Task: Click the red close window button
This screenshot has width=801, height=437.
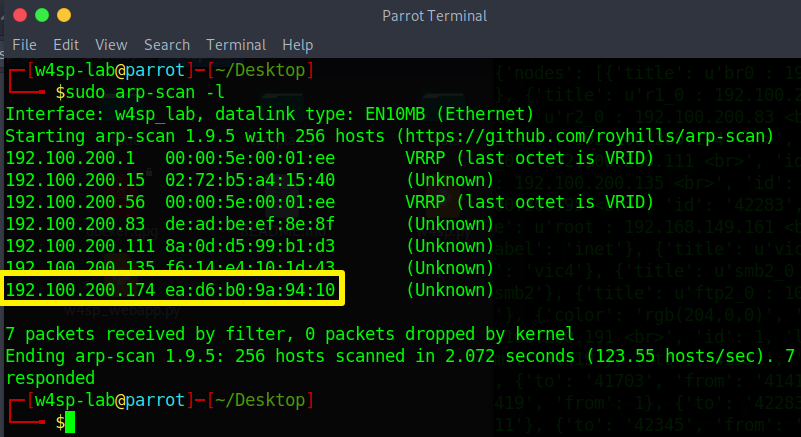Action: [20, 15]
